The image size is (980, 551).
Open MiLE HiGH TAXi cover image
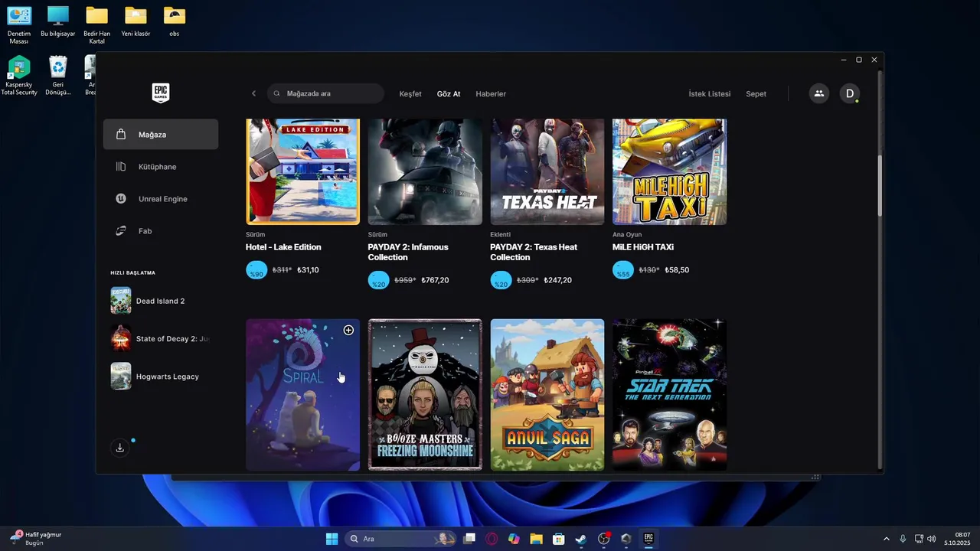[x=669, y=171]
